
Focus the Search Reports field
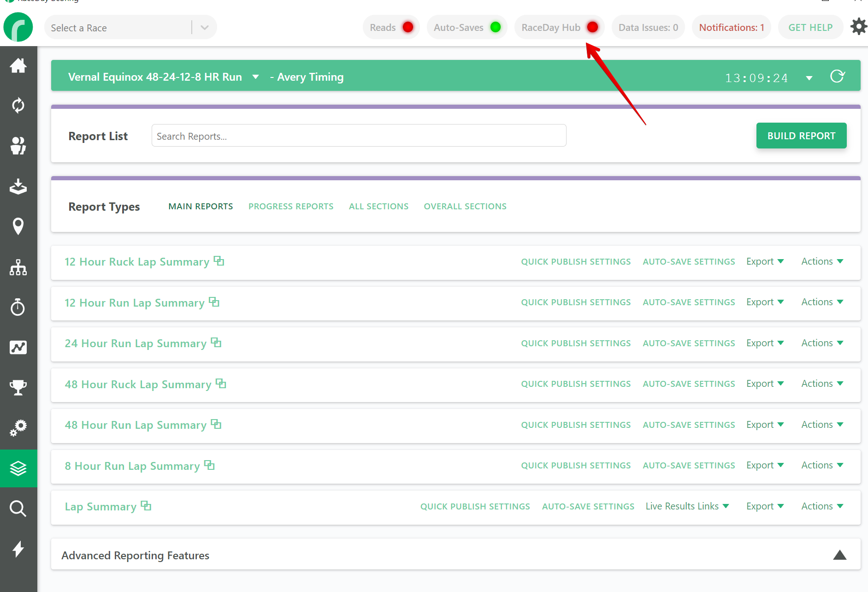pyautogui.click(x=359, y=136)
